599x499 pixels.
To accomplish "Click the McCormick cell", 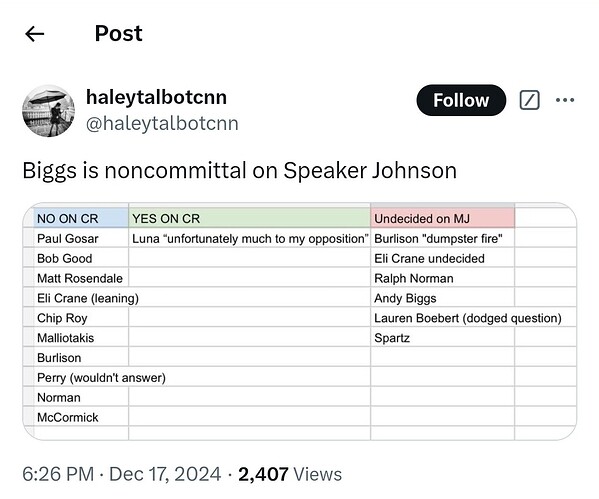I will (81, 417).
